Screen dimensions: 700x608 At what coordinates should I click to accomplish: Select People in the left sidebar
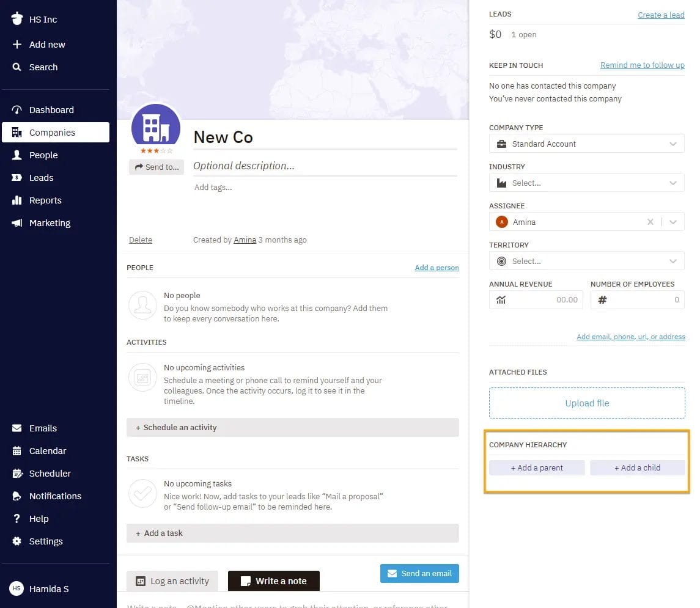(43, 155)
